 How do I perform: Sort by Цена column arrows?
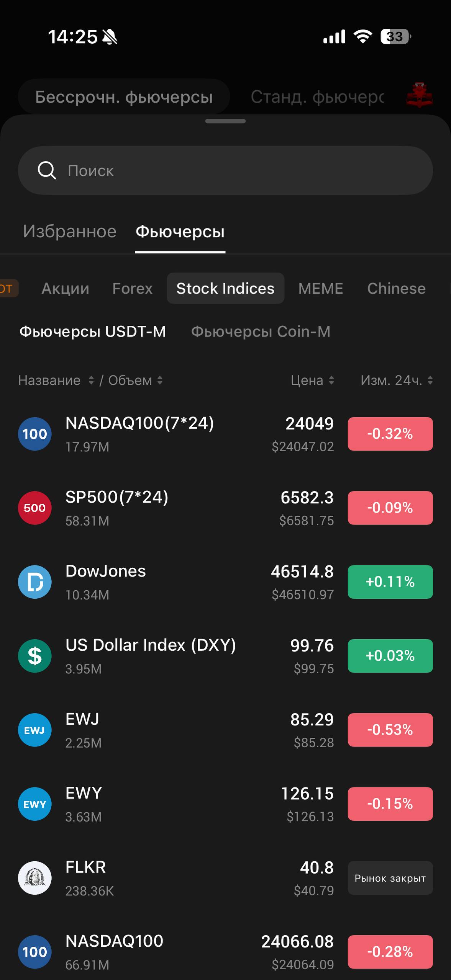point(331,380)
